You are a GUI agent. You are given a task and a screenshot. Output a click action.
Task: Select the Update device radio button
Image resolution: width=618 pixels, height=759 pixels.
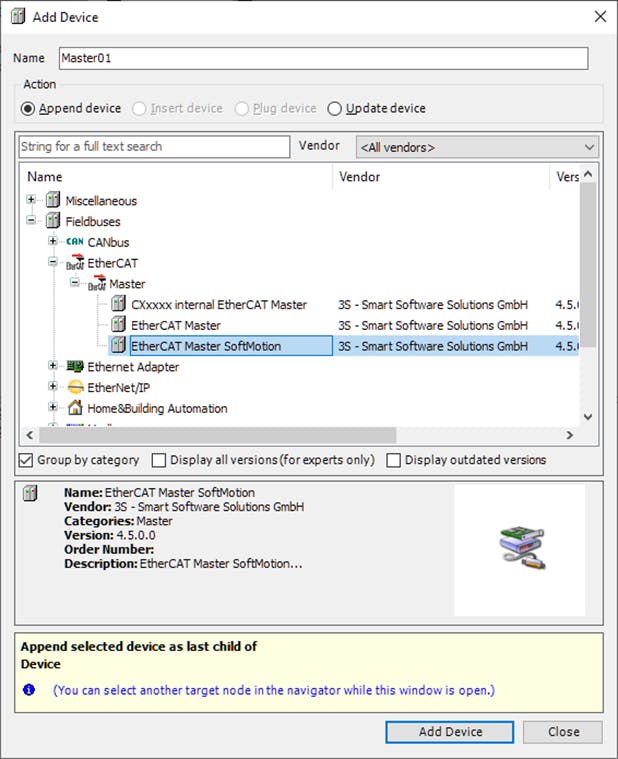point(335,109)
